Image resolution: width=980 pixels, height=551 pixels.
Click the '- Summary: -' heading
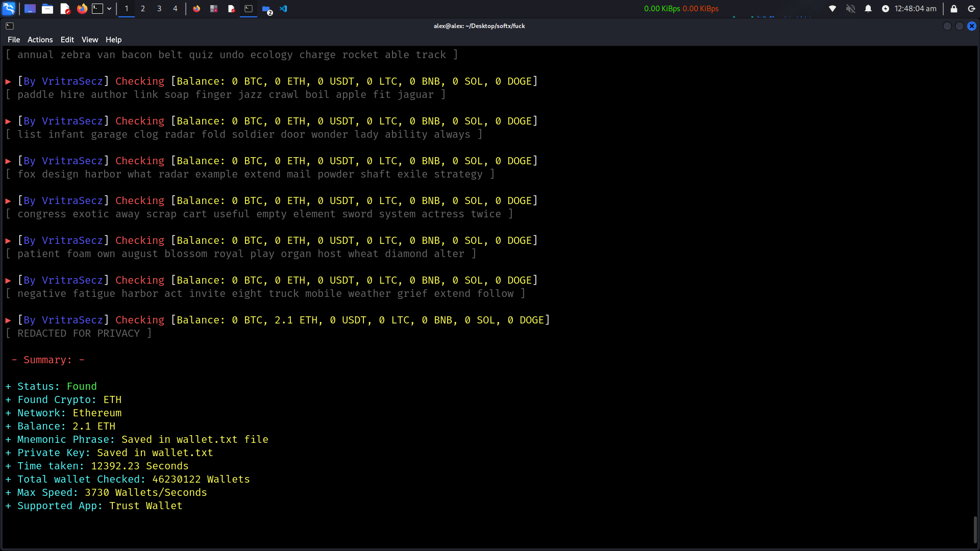[48, 360]
